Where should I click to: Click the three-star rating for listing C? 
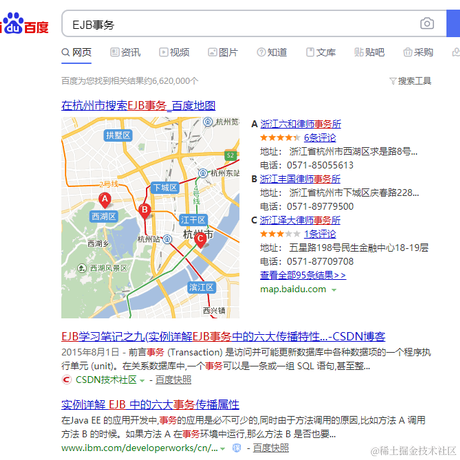point(280,234)
